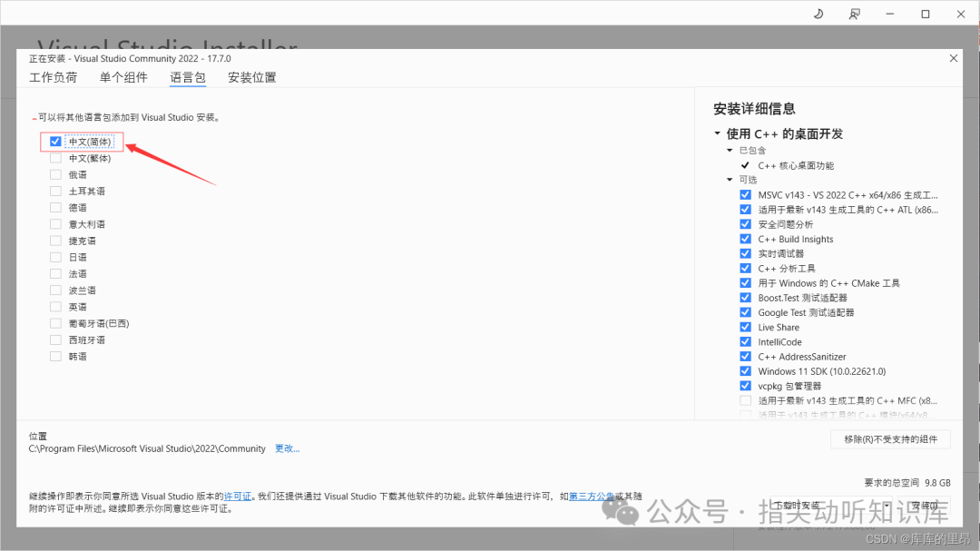Tick the 土耳其语 checkbox
This screenshot has width=980, height=551.
[x=55, y=192]
